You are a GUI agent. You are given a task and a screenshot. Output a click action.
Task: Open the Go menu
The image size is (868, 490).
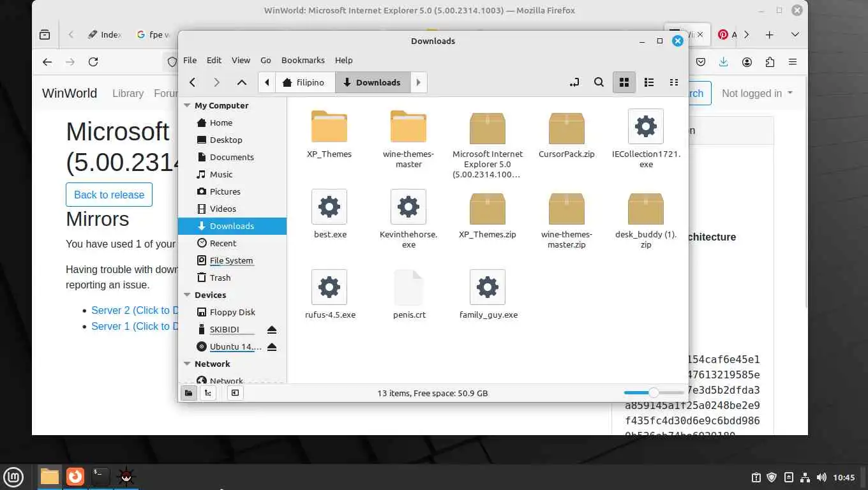tap(266, 60)
